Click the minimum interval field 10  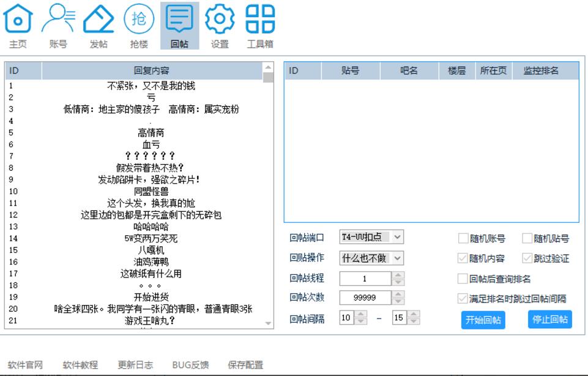pos(347,317)
